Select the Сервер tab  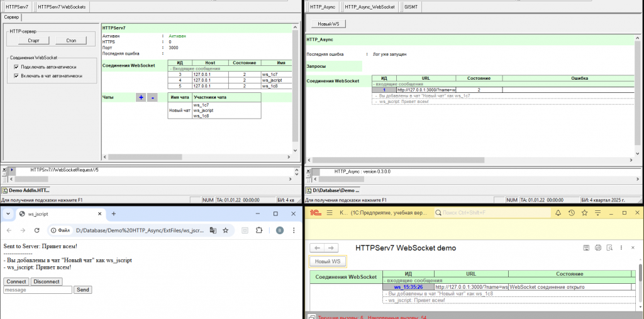tap(11, 17)
